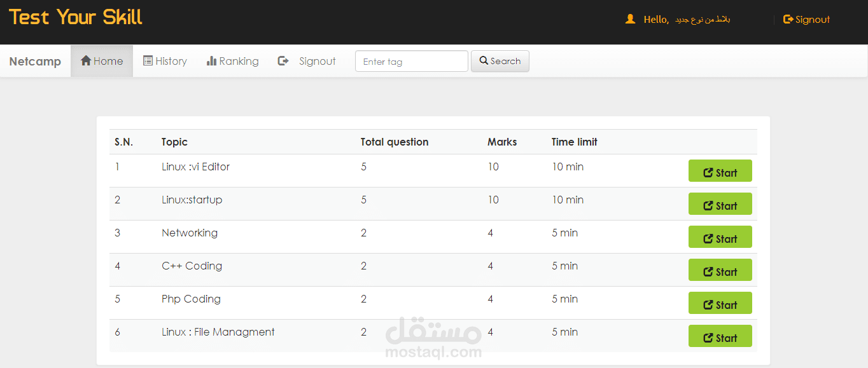Screen dimensions: 868x368
Task: Focus the Enter tag search field
Action: [411, 62]
